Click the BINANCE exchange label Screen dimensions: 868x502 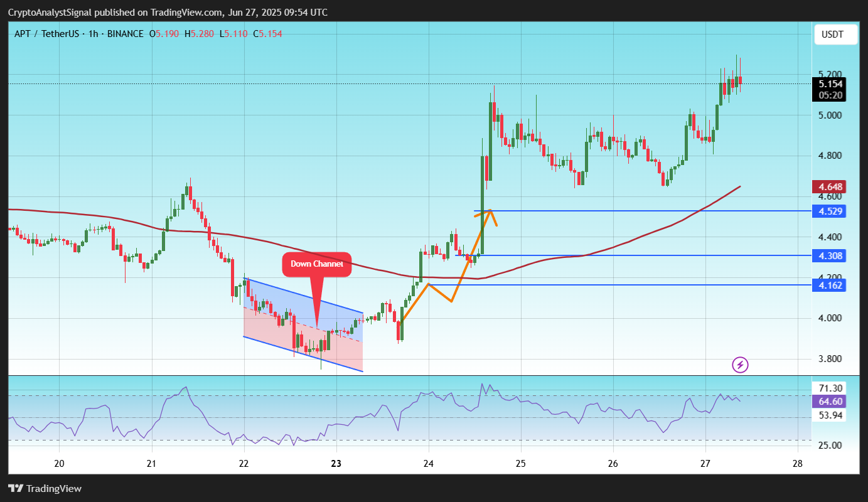pyautogui.click(x=125, y=33)
